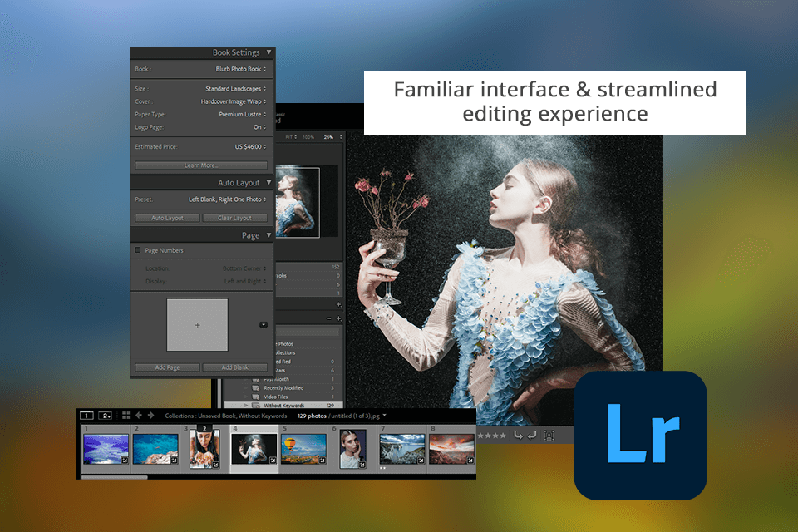The image size is (798, 532).
Task: Select the Without Keywords collection row
Action: [x=284, y=406]
